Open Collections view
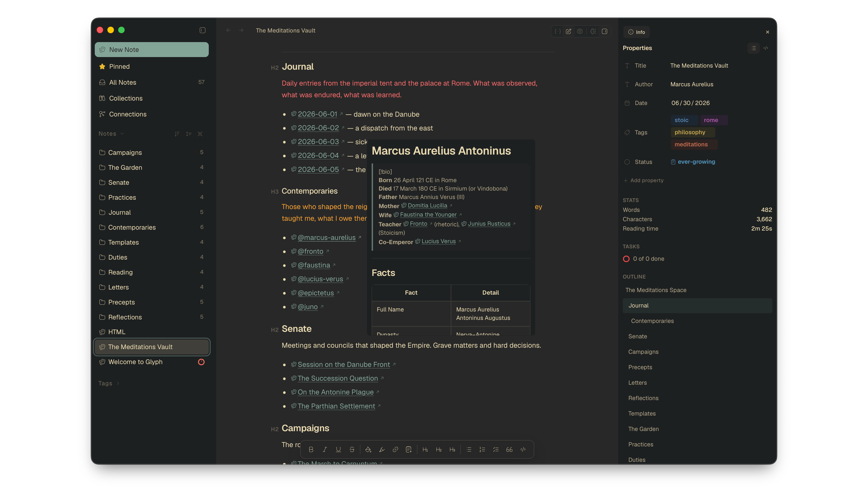Screen dimensions: 868x499 (x=152, y=98)
